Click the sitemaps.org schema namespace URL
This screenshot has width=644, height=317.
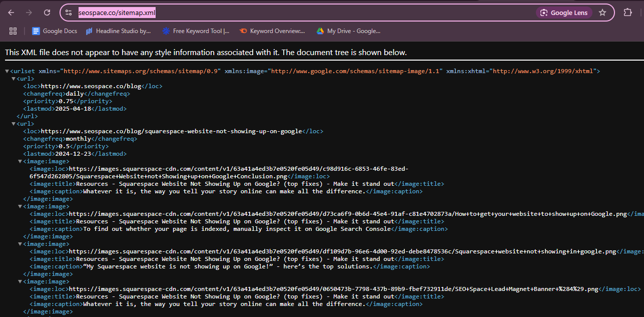[142, 71]
